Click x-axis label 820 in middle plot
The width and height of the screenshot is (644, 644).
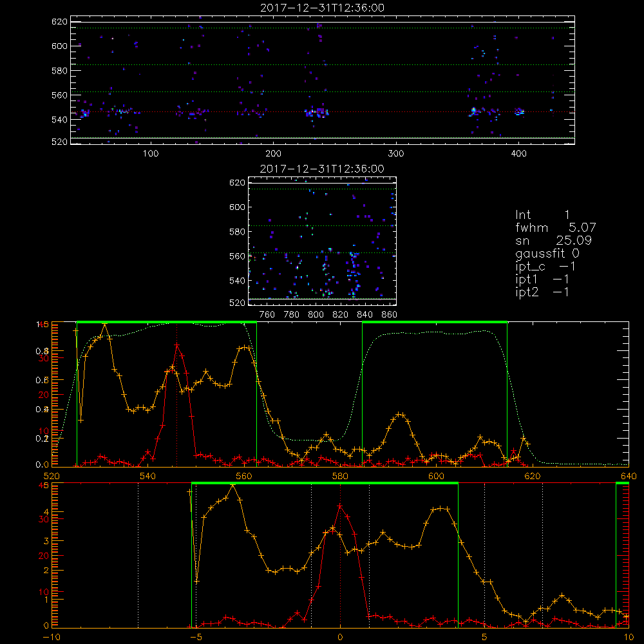click(341, 315)
